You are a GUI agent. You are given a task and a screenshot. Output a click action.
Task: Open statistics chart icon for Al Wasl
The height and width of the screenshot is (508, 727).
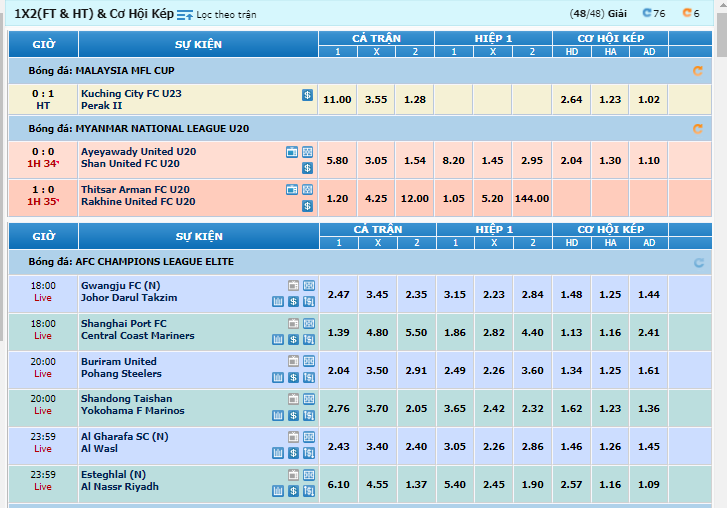click(278, 453)
